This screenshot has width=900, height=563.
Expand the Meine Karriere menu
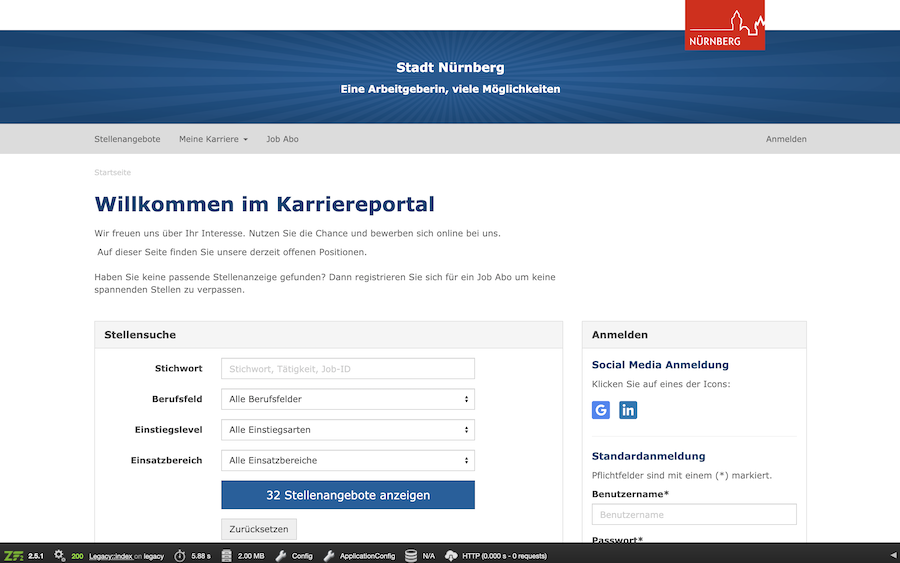(x=213, y=139)
